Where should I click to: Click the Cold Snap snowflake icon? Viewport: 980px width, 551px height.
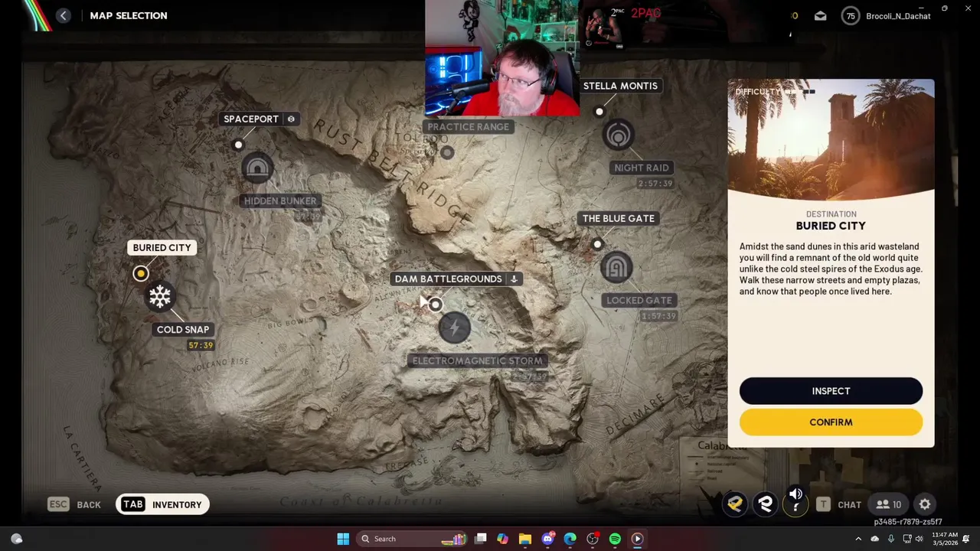(160, 297)
